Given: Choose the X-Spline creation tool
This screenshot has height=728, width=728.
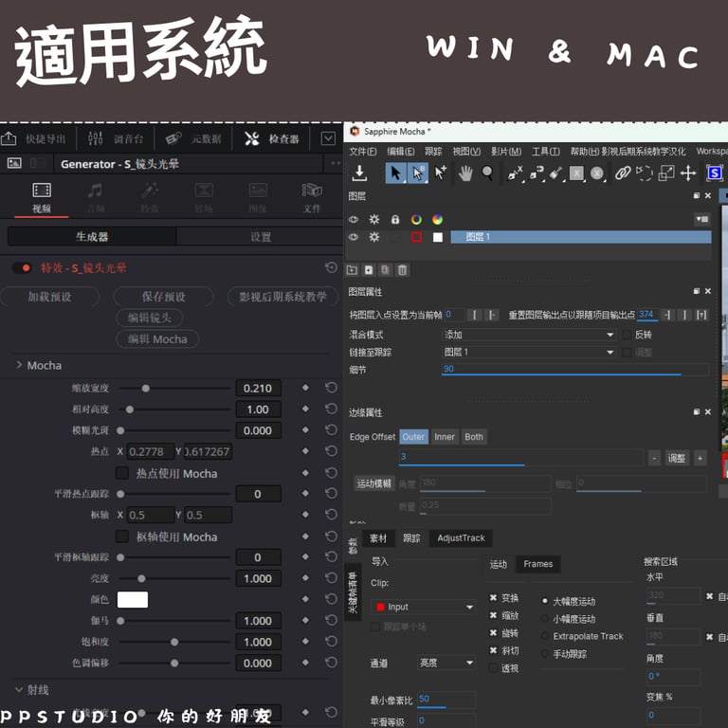Looking at the screenshot, I should [515, 173].
